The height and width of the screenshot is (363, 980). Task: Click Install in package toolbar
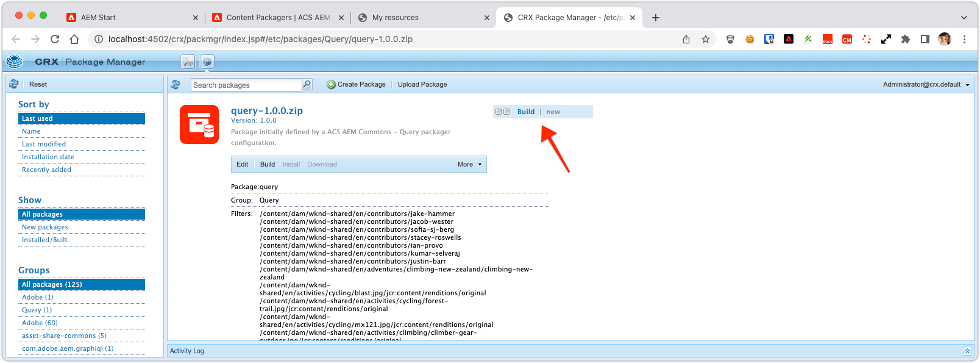(x=291, y=164)
